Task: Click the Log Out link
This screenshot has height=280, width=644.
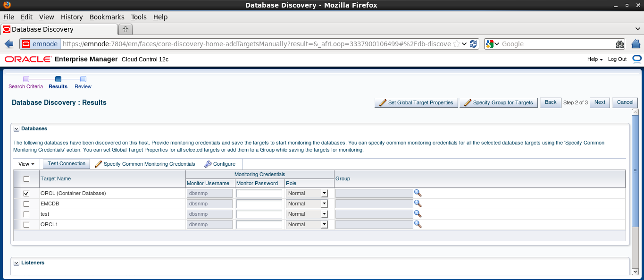Action: 617,59
